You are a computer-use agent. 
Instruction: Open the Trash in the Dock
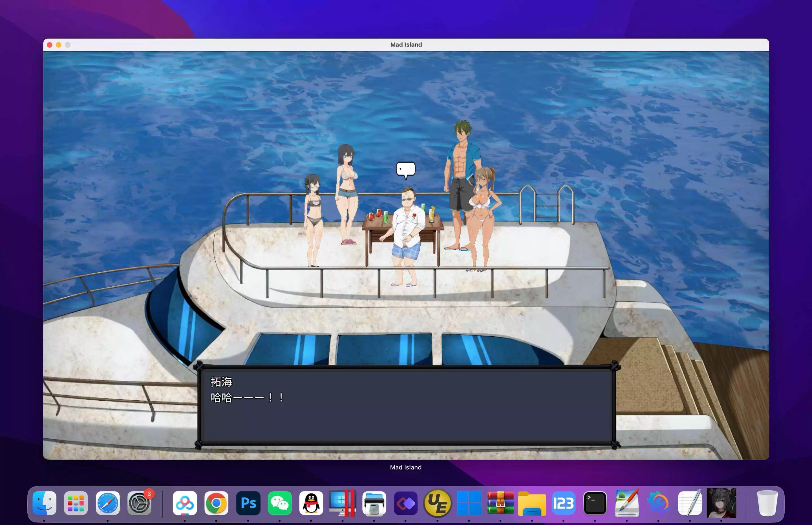click(767, 503)
